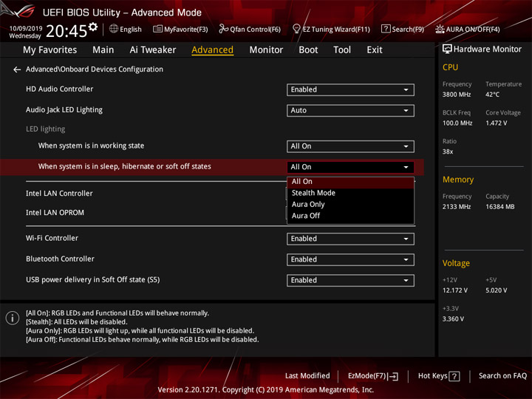Open the Monitor tab

pos(266,50)
